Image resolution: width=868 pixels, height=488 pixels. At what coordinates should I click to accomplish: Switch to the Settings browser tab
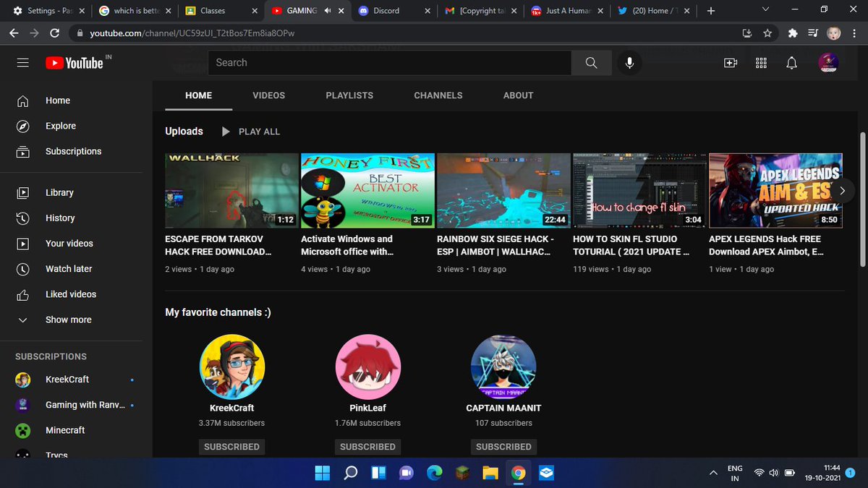(x=48, y=11)
